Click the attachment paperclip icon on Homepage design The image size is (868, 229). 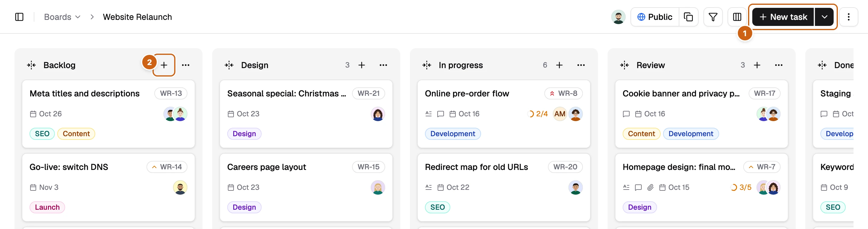coord(650,187)
